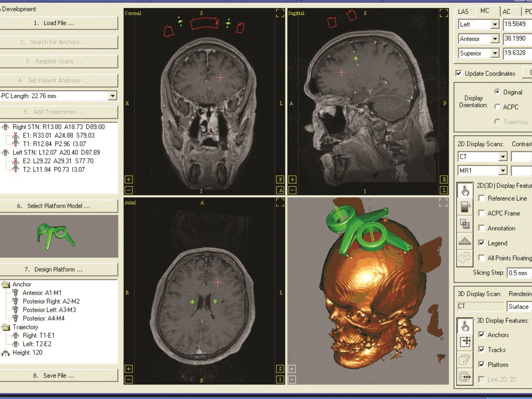
Task: Click the contrast gradient tool icon
Action: 465,207
